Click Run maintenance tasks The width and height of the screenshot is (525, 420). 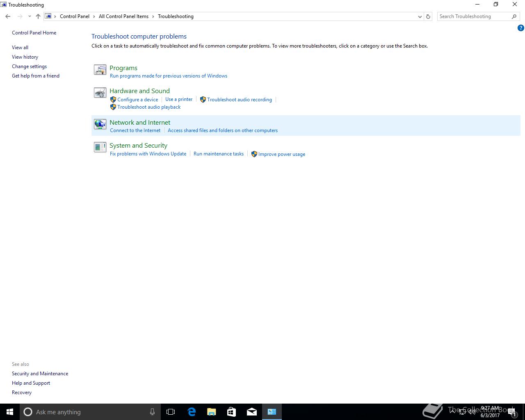point(219,154)
